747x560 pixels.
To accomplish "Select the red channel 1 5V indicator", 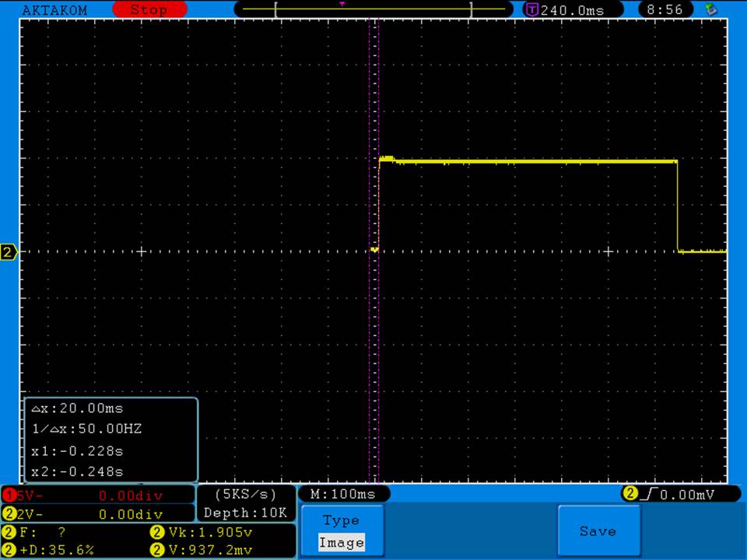I will 97,495.
